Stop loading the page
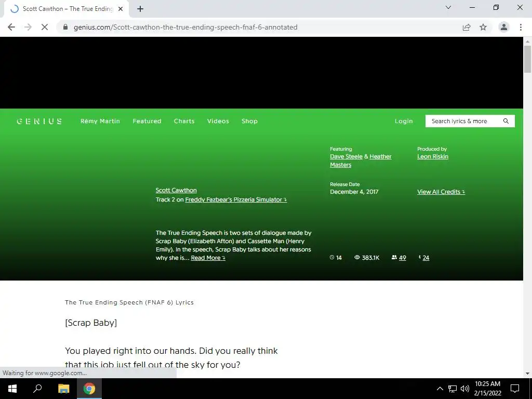This screenshot has width=532, height=399. pyautogui.click(x=45, y=27)
